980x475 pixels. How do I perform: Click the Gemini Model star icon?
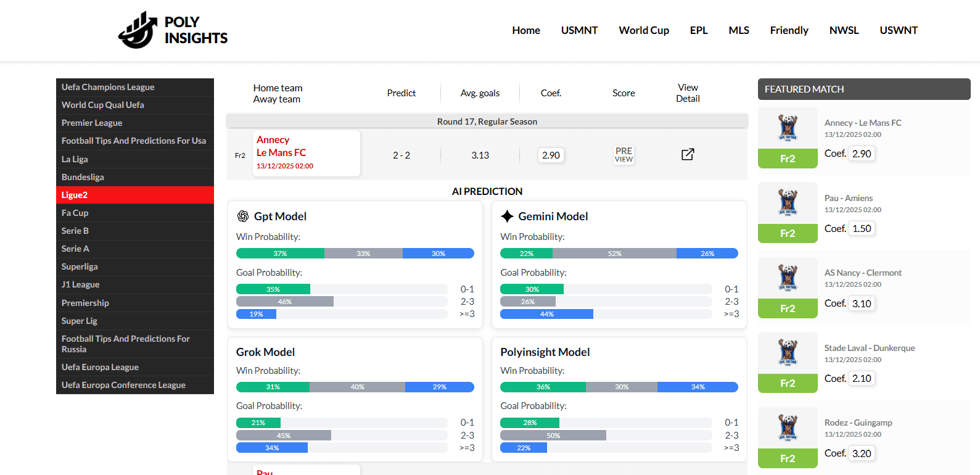tap(507, 217)
